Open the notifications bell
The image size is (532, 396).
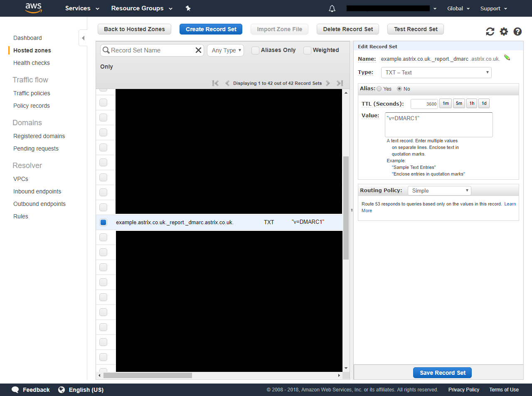pyautogui.click(x=332, y=8)
